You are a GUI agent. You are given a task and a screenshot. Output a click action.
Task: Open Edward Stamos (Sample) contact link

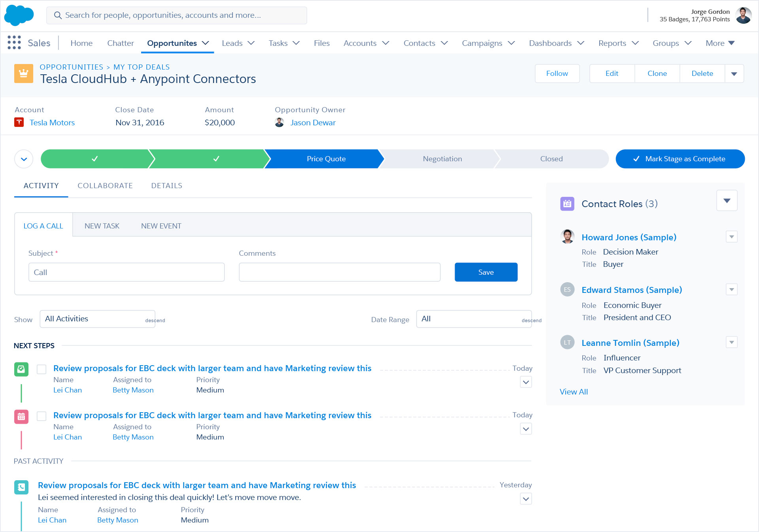tap(632, 290)
